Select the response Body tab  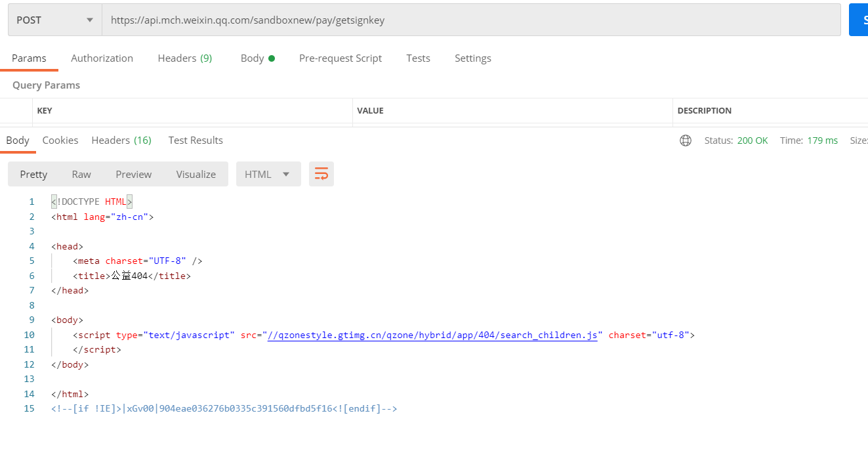click(x=18, y=140)
